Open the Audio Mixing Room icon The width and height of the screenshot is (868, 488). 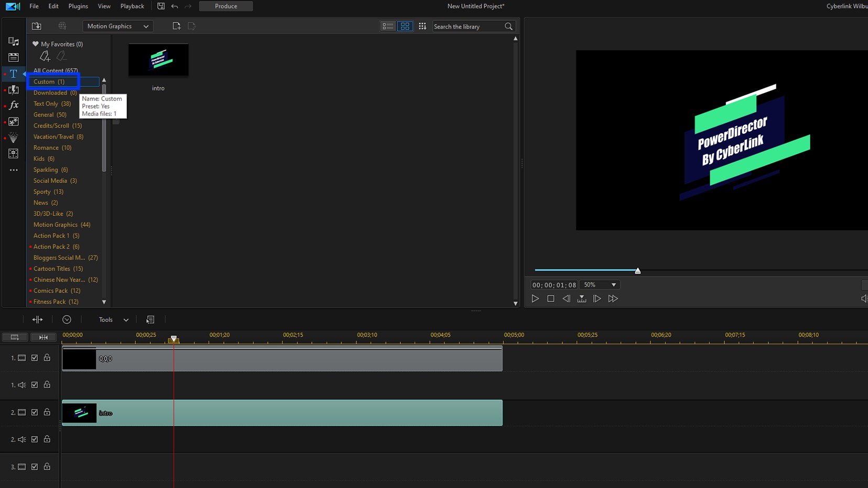click(x=14, y=154)
